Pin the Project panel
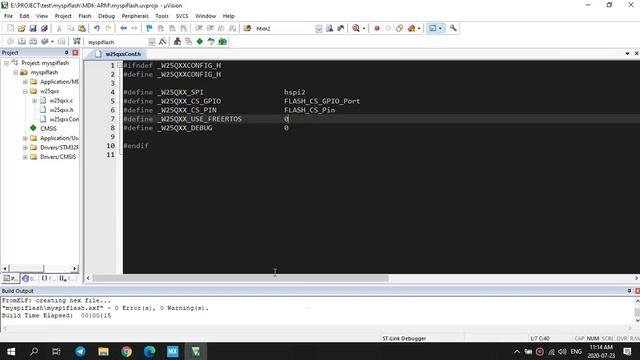 click(66, 53)
